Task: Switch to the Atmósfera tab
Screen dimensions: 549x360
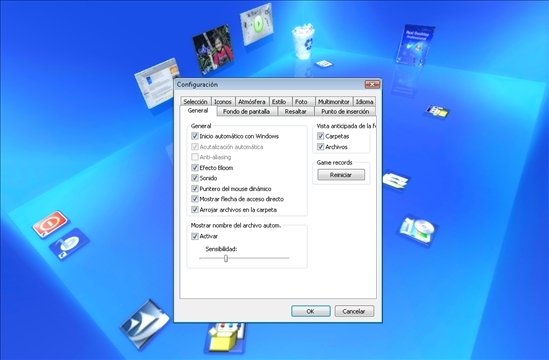Action: click(252, 102)
